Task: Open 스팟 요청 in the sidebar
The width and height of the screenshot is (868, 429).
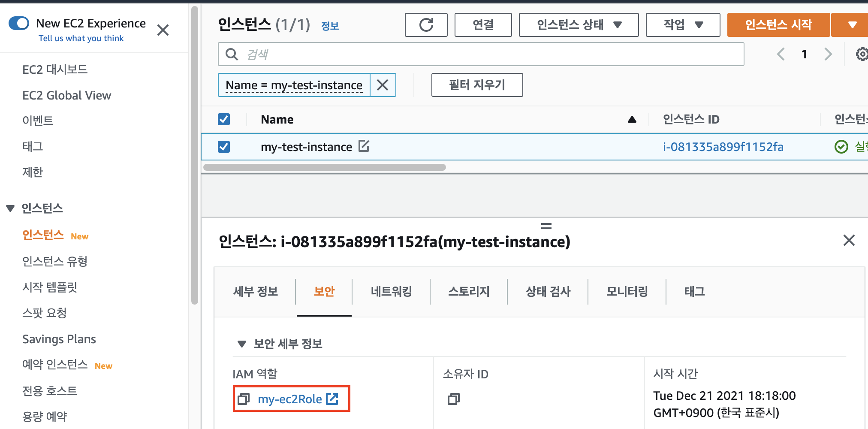Action: [45, 313]
